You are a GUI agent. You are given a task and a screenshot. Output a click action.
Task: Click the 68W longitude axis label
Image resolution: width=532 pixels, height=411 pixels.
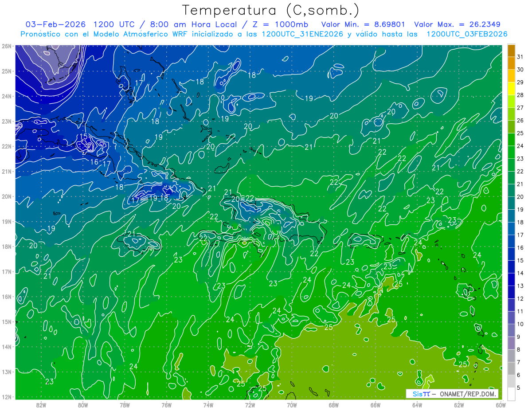click(333, 404)
